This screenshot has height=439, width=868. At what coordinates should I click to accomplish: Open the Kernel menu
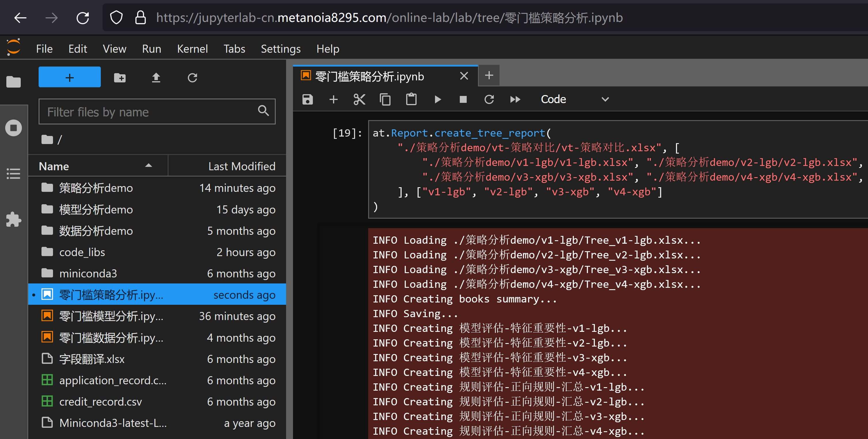(192, 49)
